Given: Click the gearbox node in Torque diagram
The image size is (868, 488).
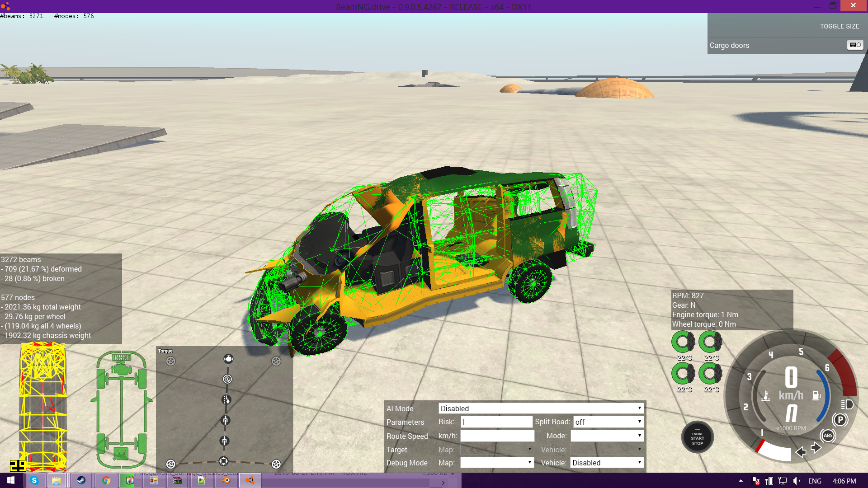Looking at the screenshot, I should pyautogui.click(x=226, y=400).
